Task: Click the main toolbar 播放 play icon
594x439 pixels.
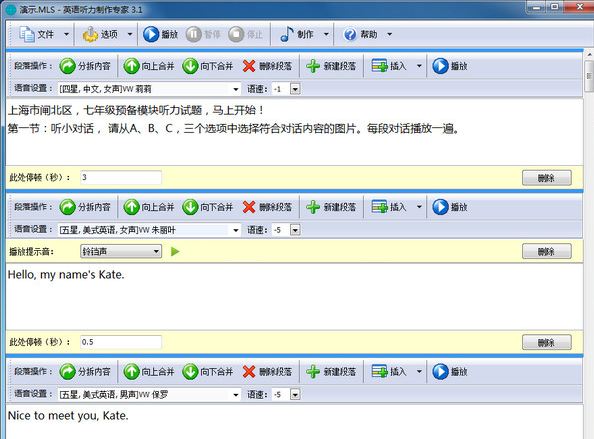Action: [x=151, y=34]
